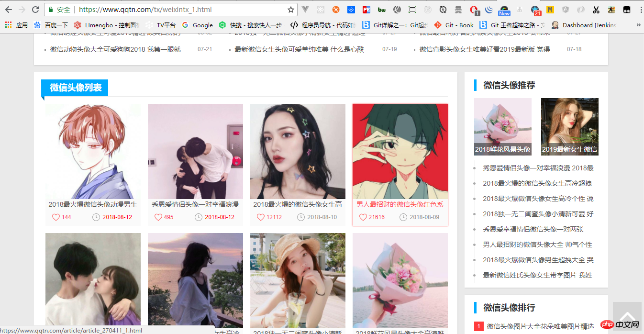Open the Google bookmark
Image resolution: width=644 pixels, height=334 pixels.
tap(197, 25)
